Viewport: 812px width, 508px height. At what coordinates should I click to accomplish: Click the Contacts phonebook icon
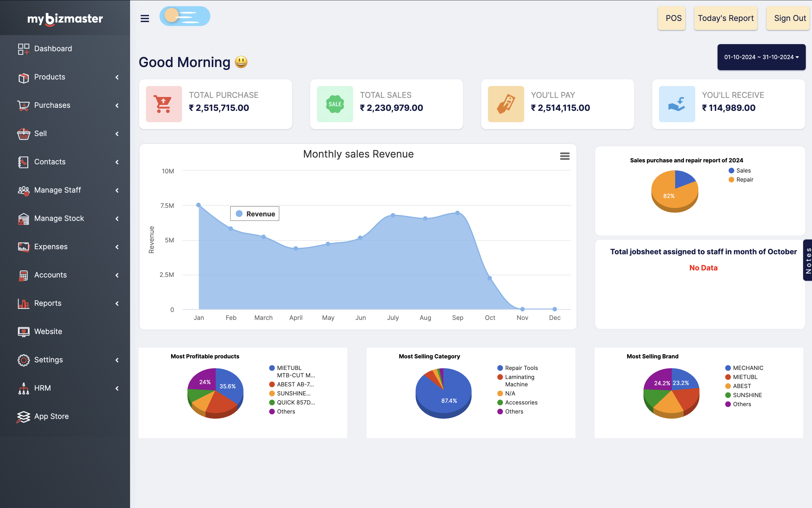pyautogui.click(x=23, y=162)
